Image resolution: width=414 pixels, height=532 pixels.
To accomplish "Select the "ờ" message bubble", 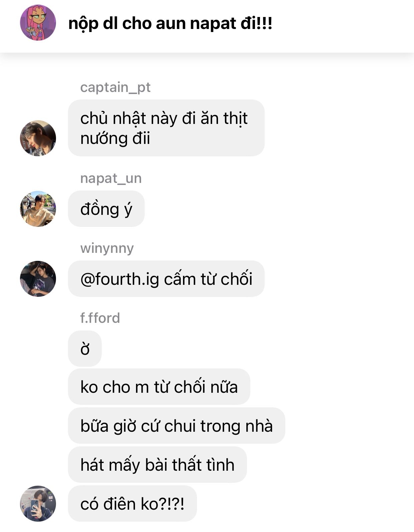I will [85, 349].
